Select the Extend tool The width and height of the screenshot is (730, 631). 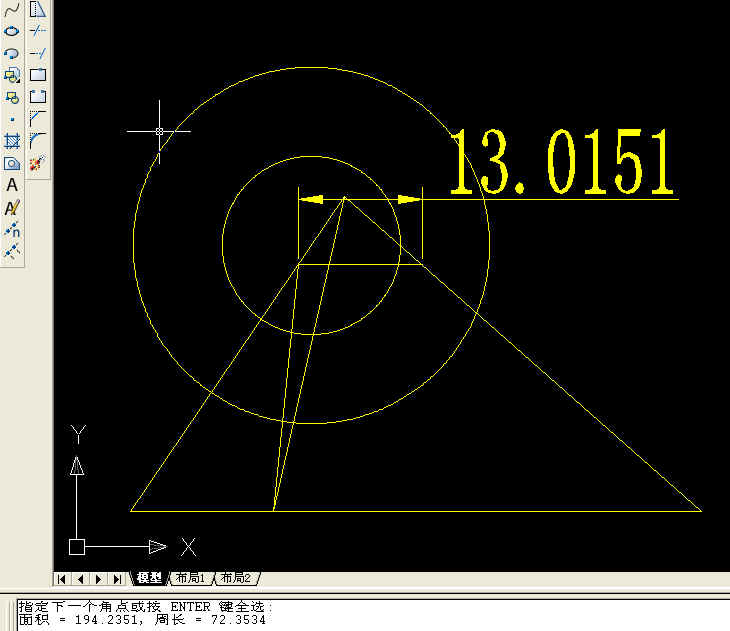(38, 53)
